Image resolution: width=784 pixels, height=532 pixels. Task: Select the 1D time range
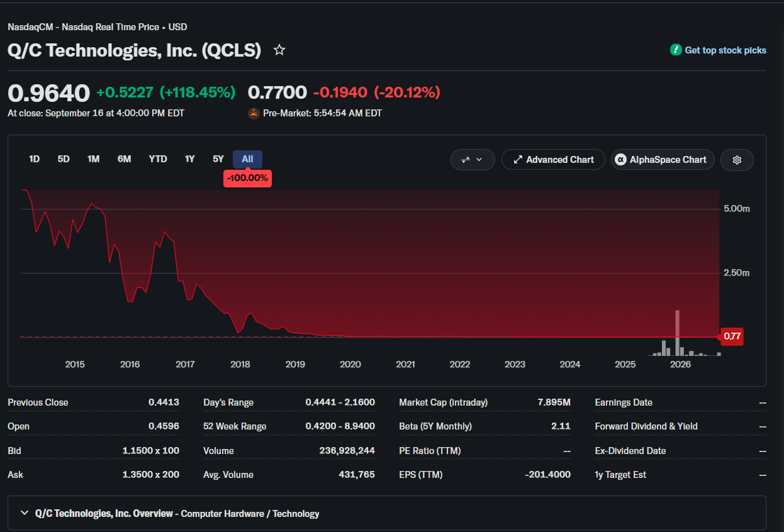point(34,159)
